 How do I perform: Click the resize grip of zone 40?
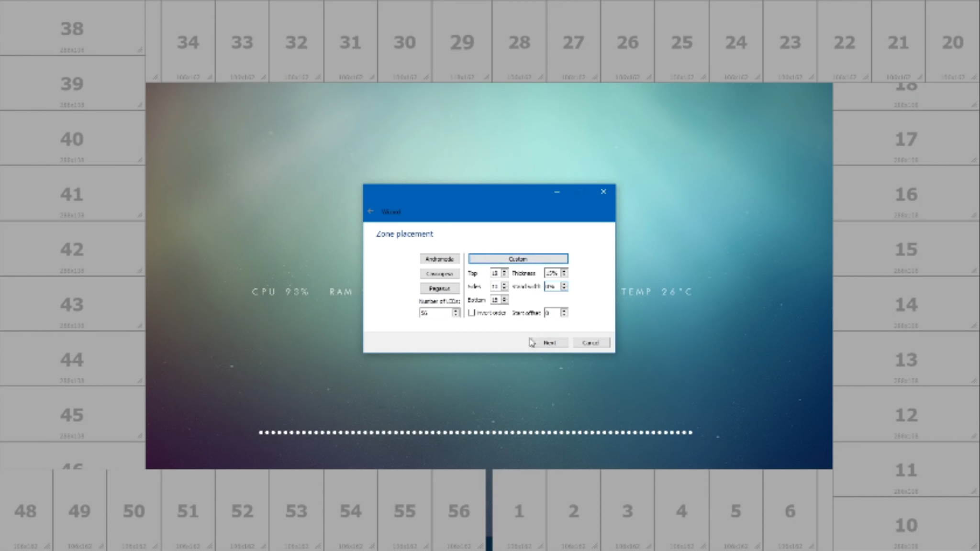click(140, 160)
